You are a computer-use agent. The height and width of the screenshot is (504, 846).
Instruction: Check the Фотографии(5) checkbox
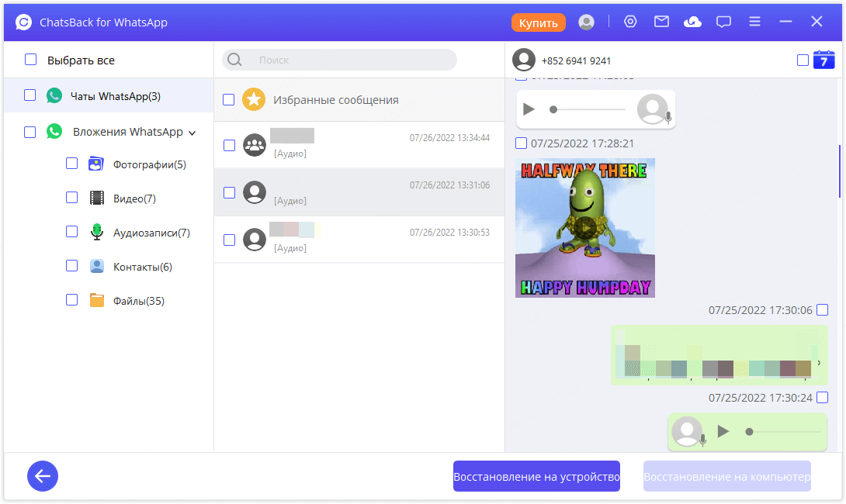coord(71,164)
